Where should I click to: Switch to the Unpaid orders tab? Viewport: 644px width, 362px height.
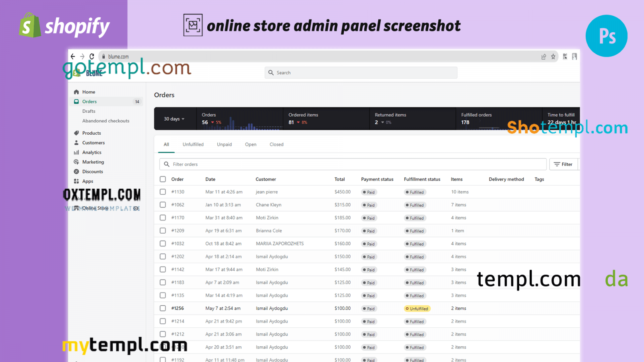click(x=224, y=144)
